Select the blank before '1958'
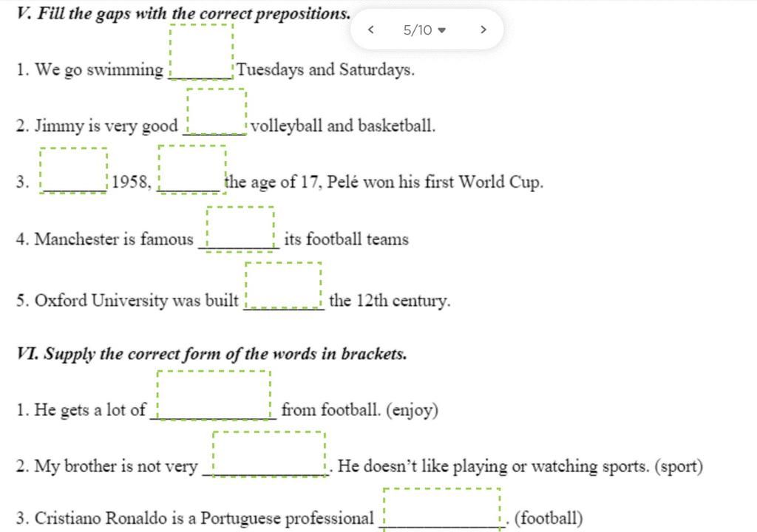Image resolution: width=757 pixels, height=532 pixels. tap(73, 171)
